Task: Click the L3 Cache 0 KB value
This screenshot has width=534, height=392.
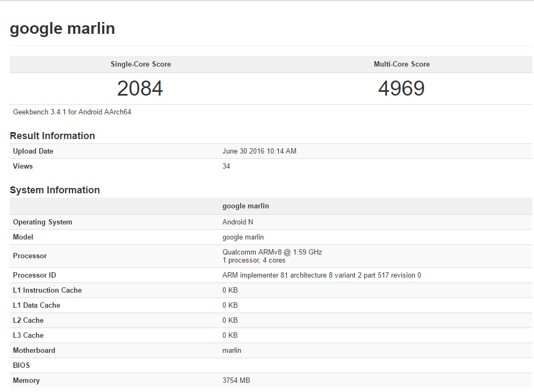Action: coord(230,336)
